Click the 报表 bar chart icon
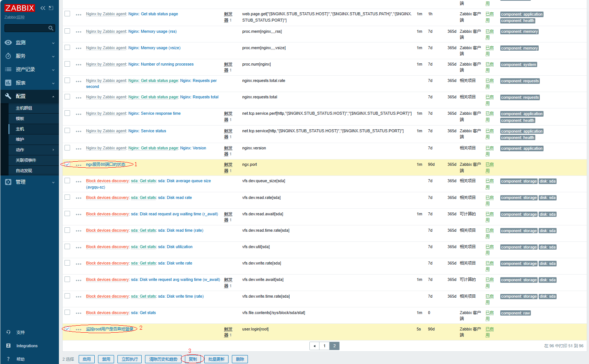The image size is (589, 364). 8,83
